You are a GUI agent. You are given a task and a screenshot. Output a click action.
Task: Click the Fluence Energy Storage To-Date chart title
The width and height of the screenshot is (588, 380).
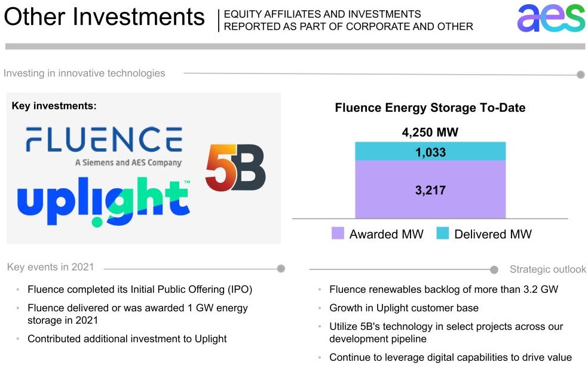pyautogui.click(x=430, y=108)
